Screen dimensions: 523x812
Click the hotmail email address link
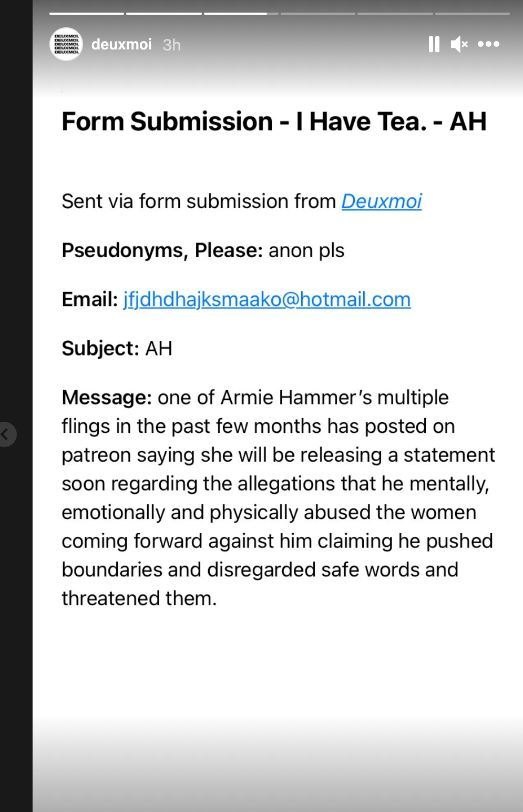coord(267,299)
